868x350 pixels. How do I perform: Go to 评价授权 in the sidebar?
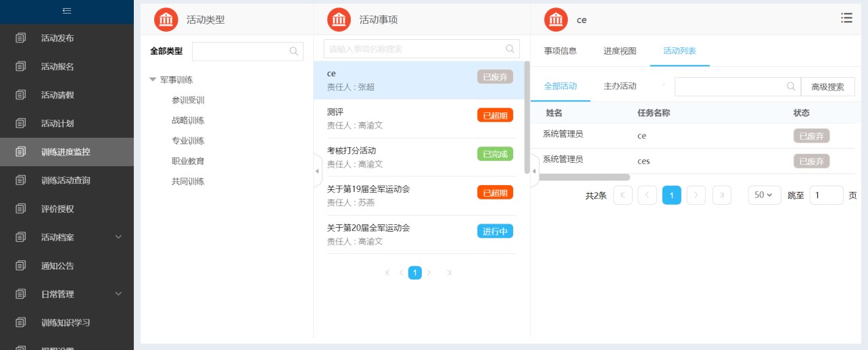[x=57, y=209]
